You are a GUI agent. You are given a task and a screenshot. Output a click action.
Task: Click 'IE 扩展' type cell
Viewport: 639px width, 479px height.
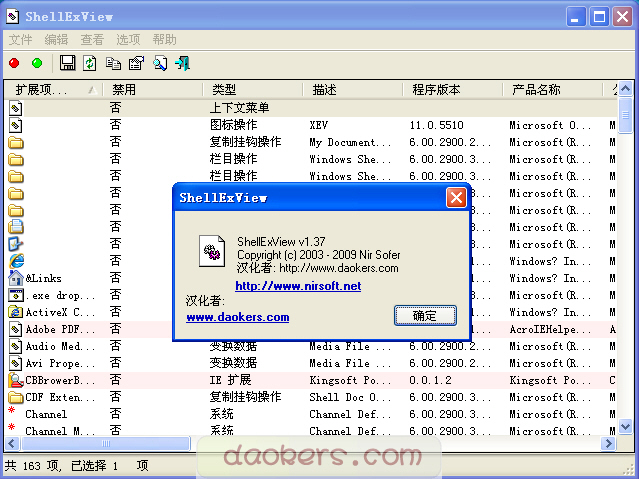click(230, 380)
